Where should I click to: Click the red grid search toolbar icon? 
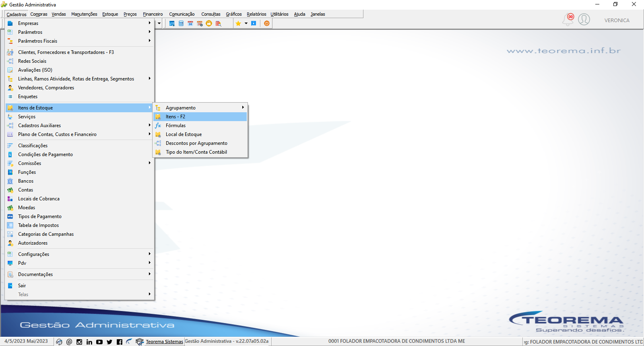[x=218, y=23]
